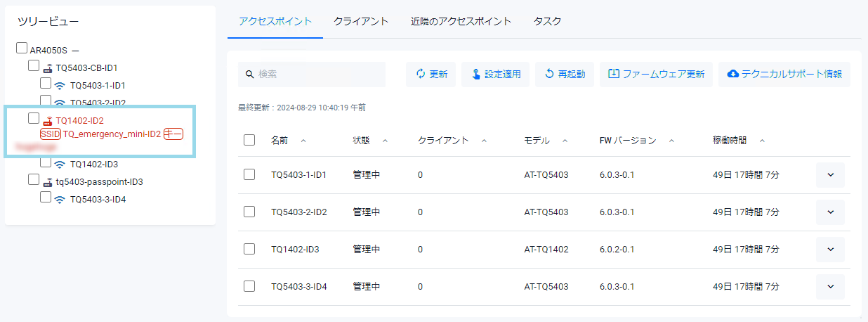Click the red TQ1402-ID2 access point icon

(x=48, y=121)
